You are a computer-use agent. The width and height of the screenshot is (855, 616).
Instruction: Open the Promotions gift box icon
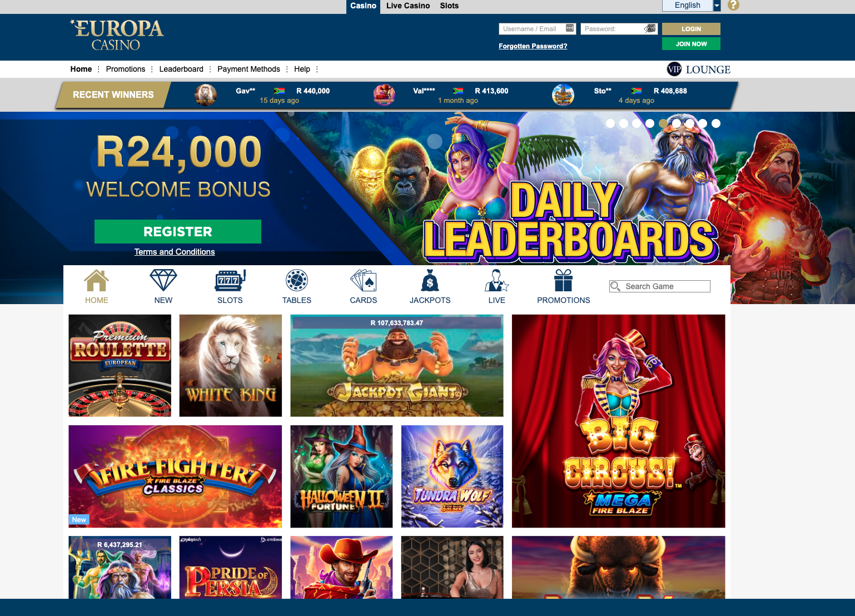(563, 281)
